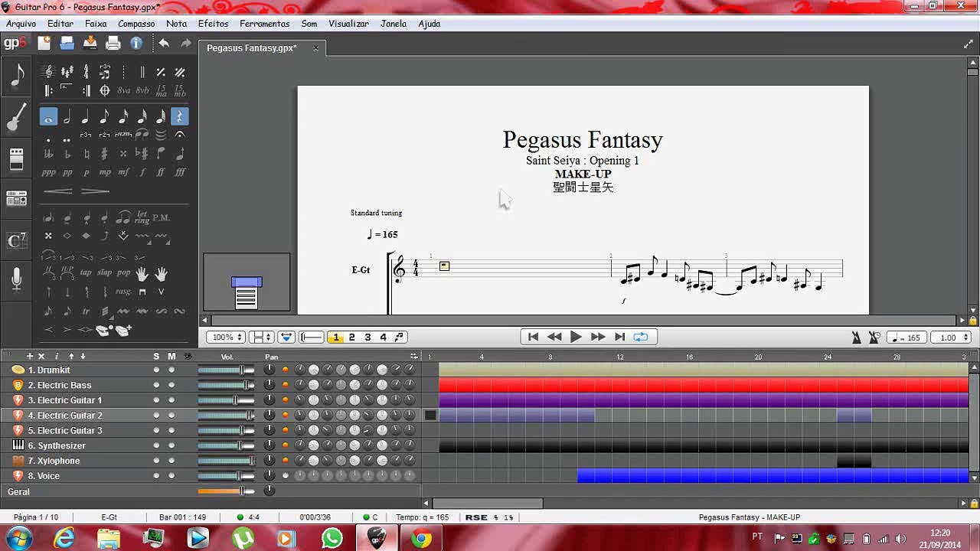Screen dimensions: 980x551
Task: Jump to the first bar
Action: click(x=533, y=337)
